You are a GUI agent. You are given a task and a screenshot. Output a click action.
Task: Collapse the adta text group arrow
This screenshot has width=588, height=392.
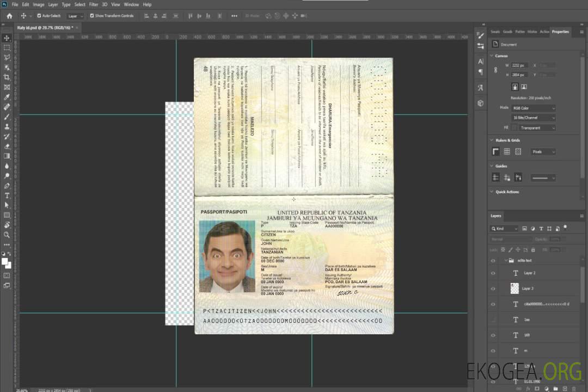(506, 260)
